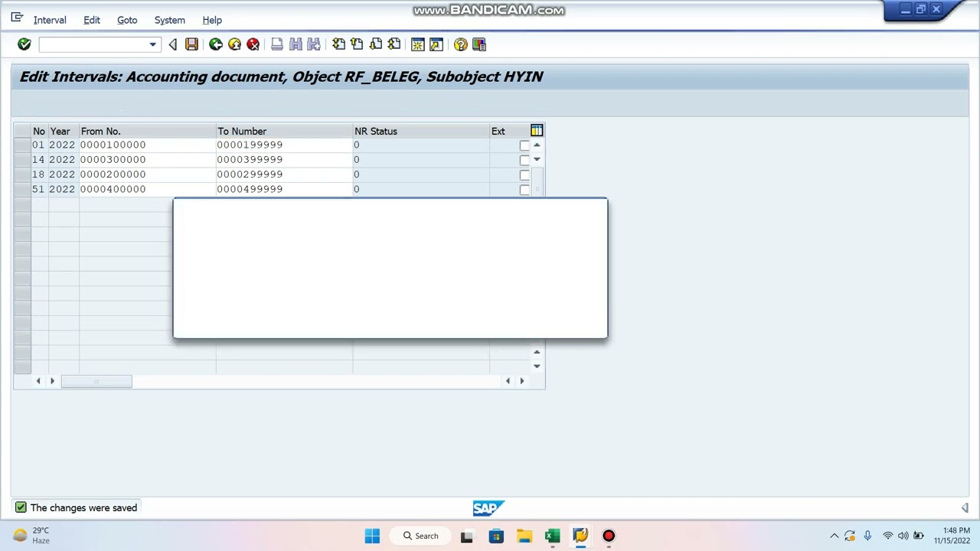Click table scroll up arrow near bottom
The image size is (980, 551).
point(537,352)
